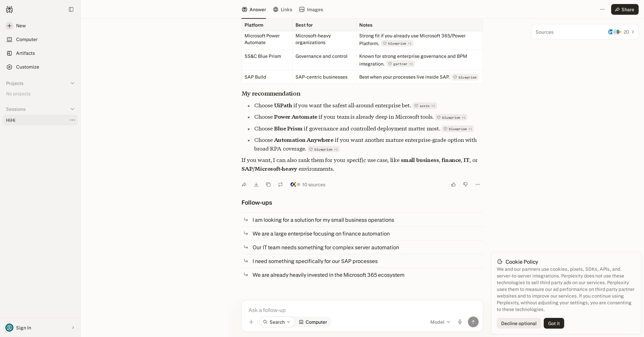Image resolution: width=644 pixels, height=337 pixels.
Task: Rewrite the answer with the retry icon
Action: pos(280,184)
